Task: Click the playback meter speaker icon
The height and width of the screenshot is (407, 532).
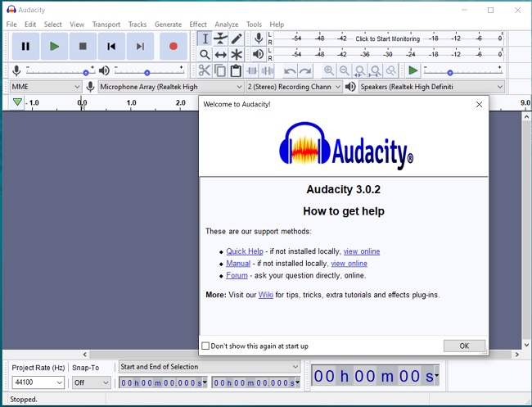Action: tap(259, 54)
